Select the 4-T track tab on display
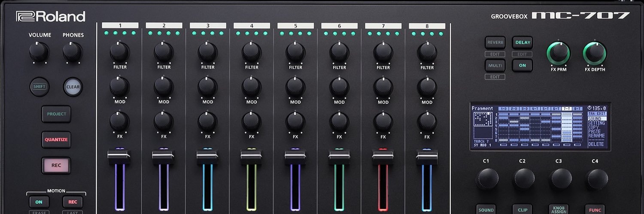 coord(535,109)
